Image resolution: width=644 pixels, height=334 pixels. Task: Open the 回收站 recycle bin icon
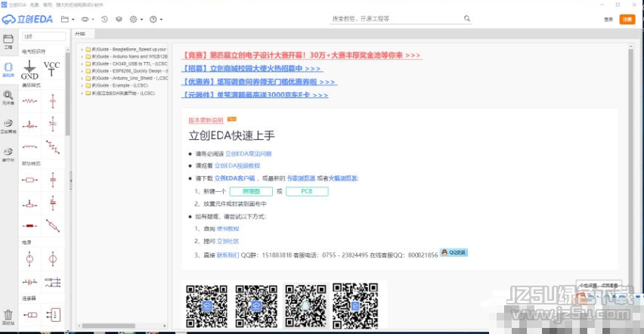tap(8, 317)
